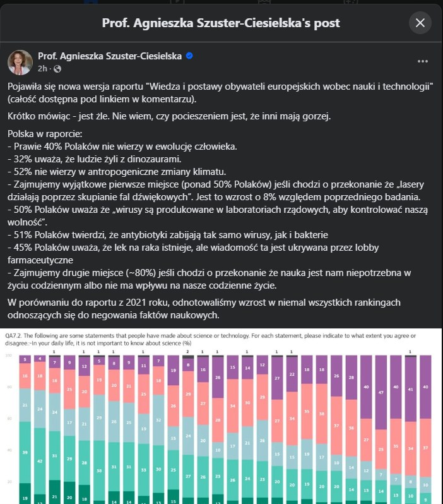
Task: Open Prof. Agnieszka Szuster-Ciesielska's profile name link
Action: tap(110, 56)
